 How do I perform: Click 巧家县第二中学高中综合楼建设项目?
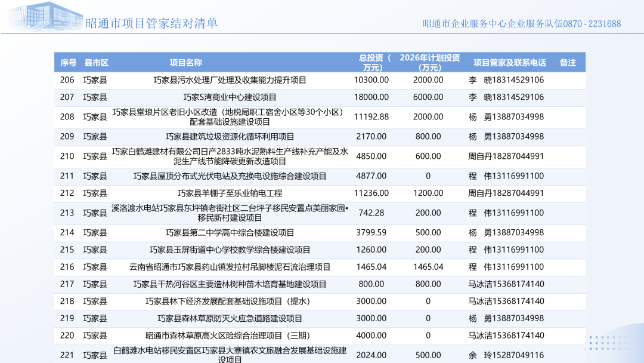click(x=230, y=233)
